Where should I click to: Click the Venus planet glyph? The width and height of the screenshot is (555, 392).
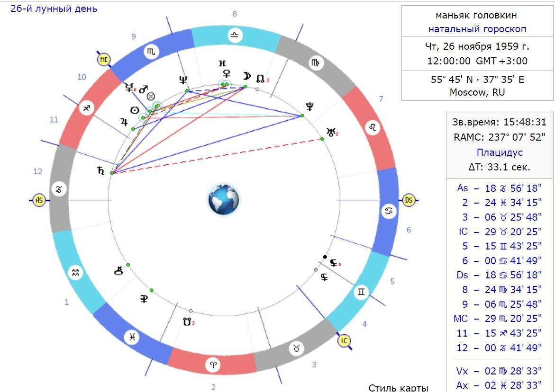[x=226, y=73]
